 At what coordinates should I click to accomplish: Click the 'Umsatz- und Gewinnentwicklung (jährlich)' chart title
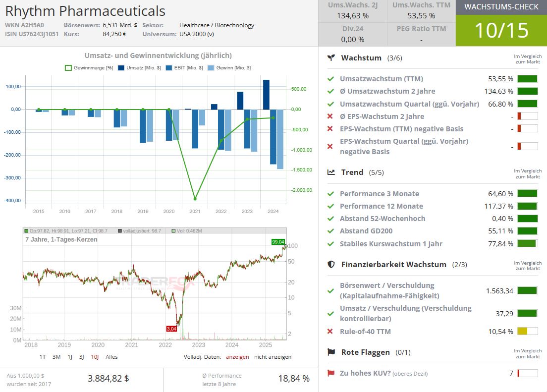pos(158,56)
